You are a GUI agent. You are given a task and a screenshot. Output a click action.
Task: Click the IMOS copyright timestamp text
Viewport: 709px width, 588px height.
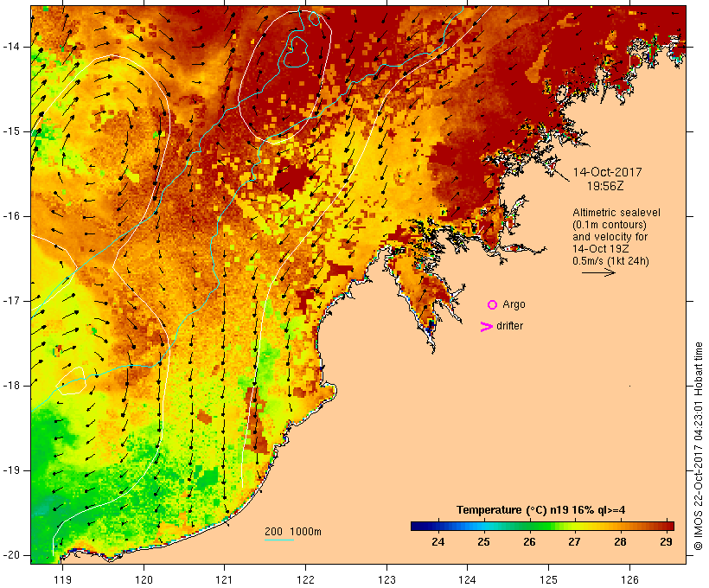698,446
